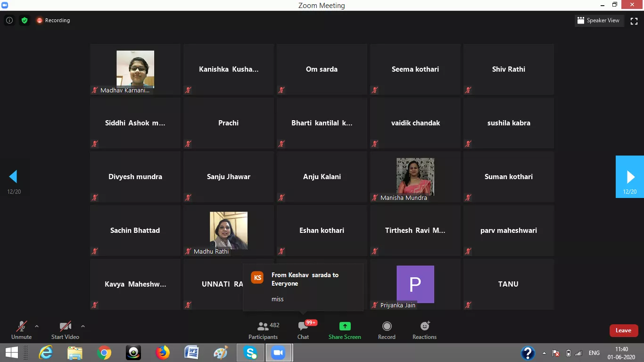Go to next gallery page
This screenshot has width=644, height=362.
pos(630,177)
